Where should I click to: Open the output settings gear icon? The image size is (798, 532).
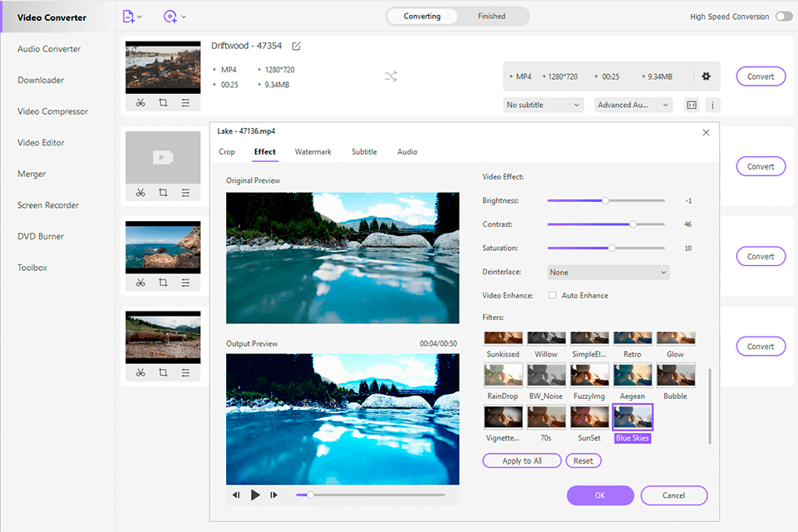coord(706,76)
